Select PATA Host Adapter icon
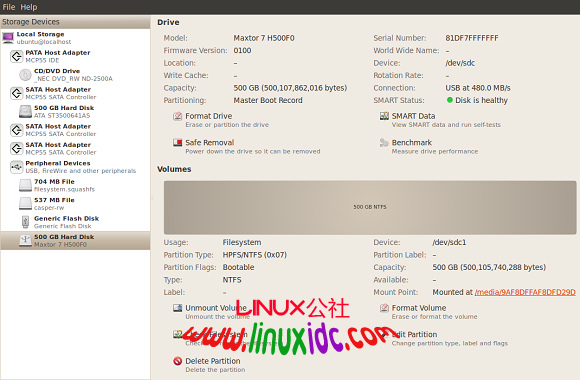Screen dimensions: 580x380 click(x=16, y=56)
